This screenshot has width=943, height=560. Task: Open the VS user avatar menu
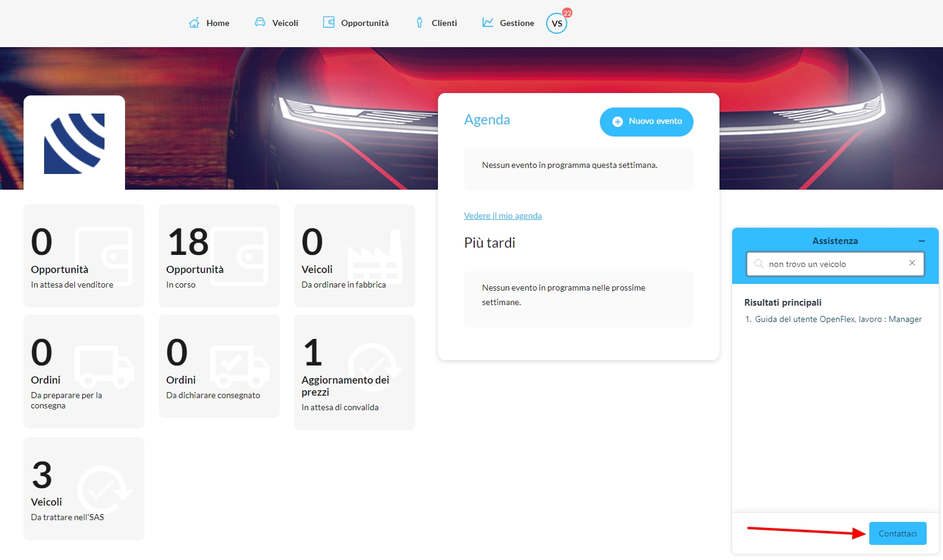[x=556, y=24]
